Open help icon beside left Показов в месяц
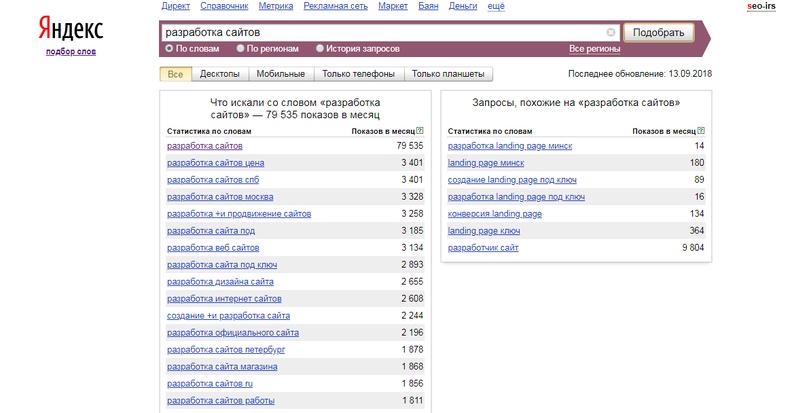This screenshot has width=807, height=413. tap(420, 131)
